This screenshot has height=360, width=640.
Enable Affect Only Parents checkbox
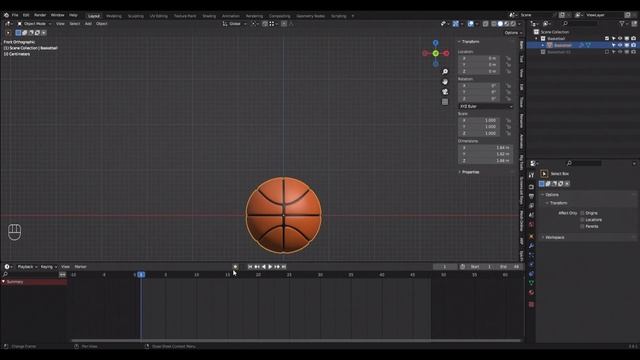pos(582,226)
